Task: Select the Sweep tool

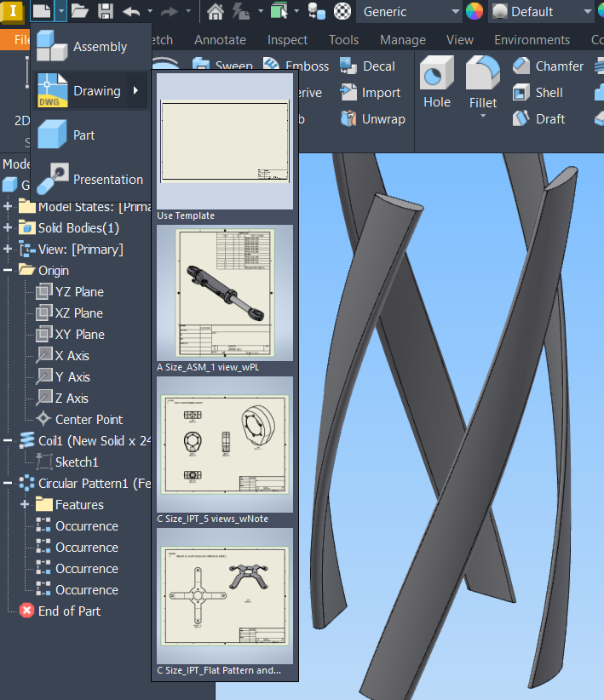Action: coord(222,66)
